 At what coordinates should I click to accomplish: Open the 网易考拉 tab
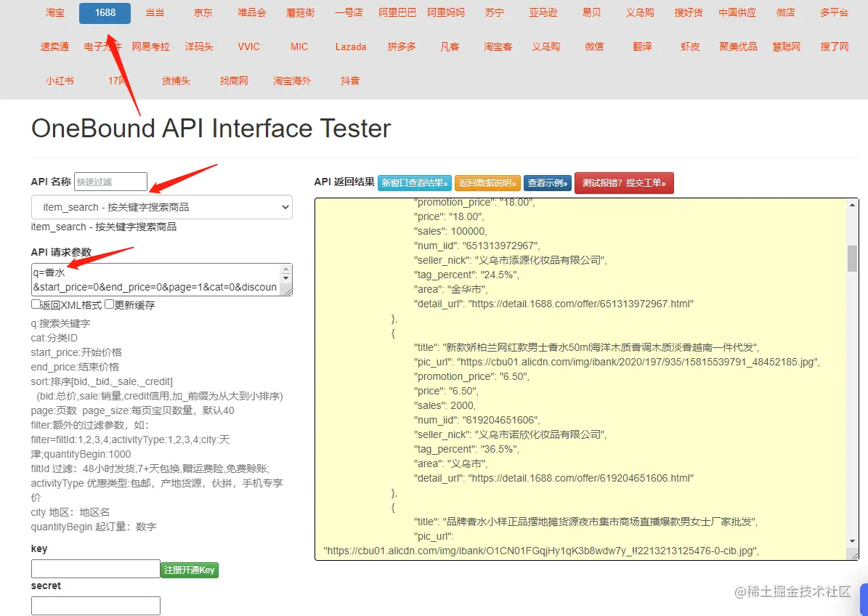pos(150,47)
